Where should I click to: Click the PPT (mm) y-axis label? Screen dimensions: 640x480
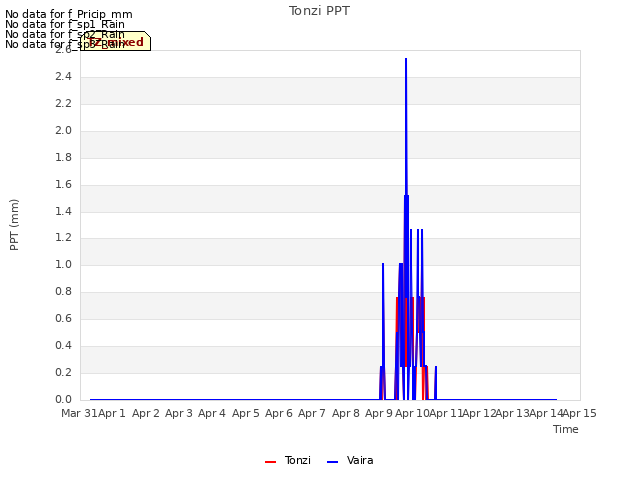point(14,225)
